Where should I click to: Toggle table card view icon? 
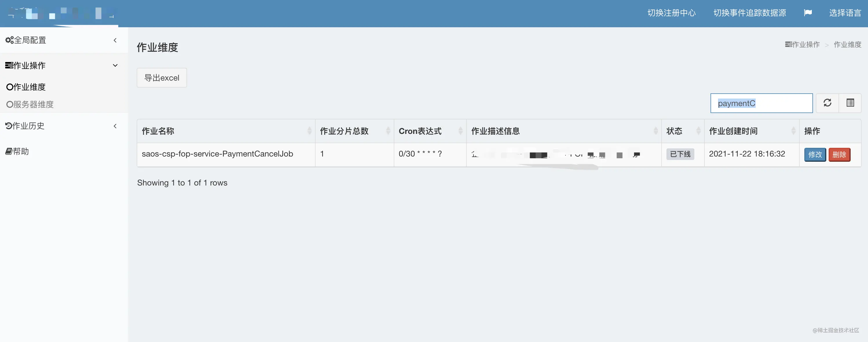(850, 103)
